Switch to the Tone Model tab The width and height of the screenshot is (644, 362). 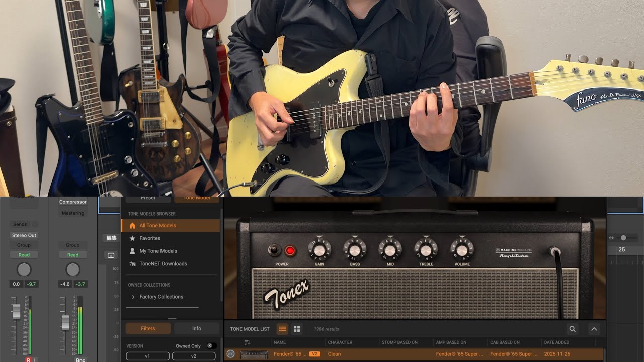point(196,198)
